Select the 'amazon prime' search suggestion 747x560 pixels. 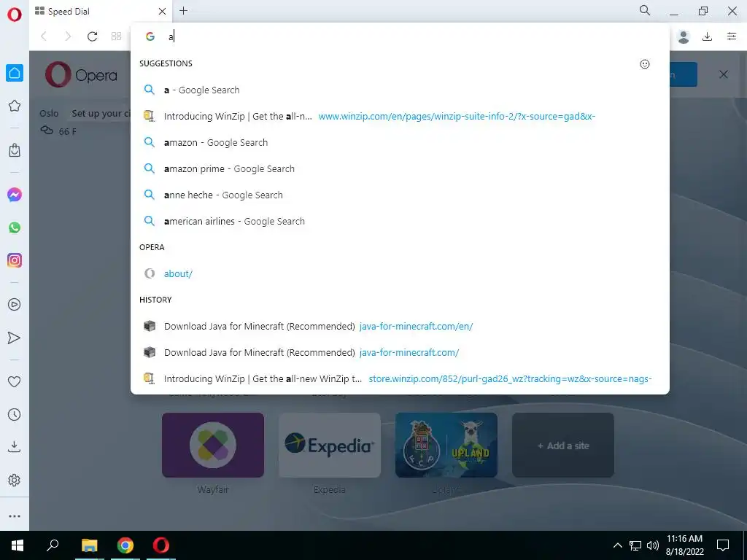point(400,168)
